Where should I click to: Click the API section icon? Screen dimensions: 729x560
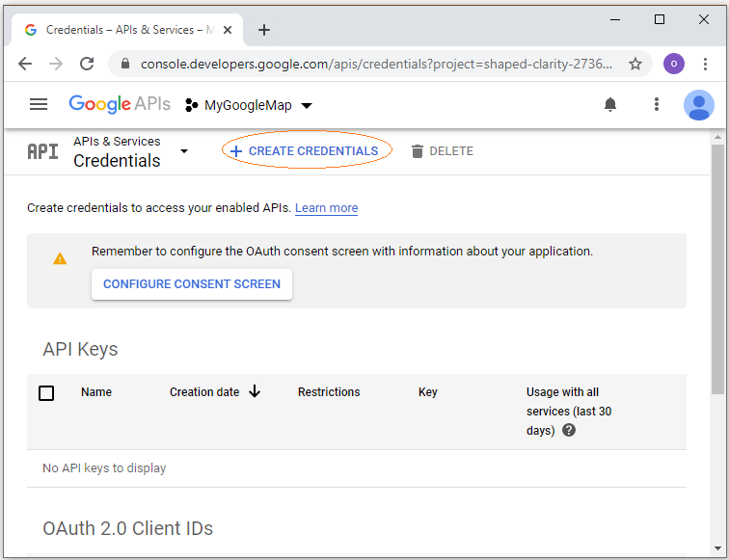pos(42,151)
